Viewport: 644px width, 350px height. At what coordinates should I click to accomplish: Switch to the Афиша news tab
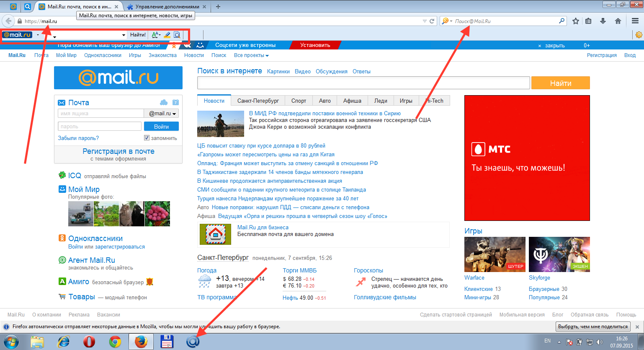352,101
